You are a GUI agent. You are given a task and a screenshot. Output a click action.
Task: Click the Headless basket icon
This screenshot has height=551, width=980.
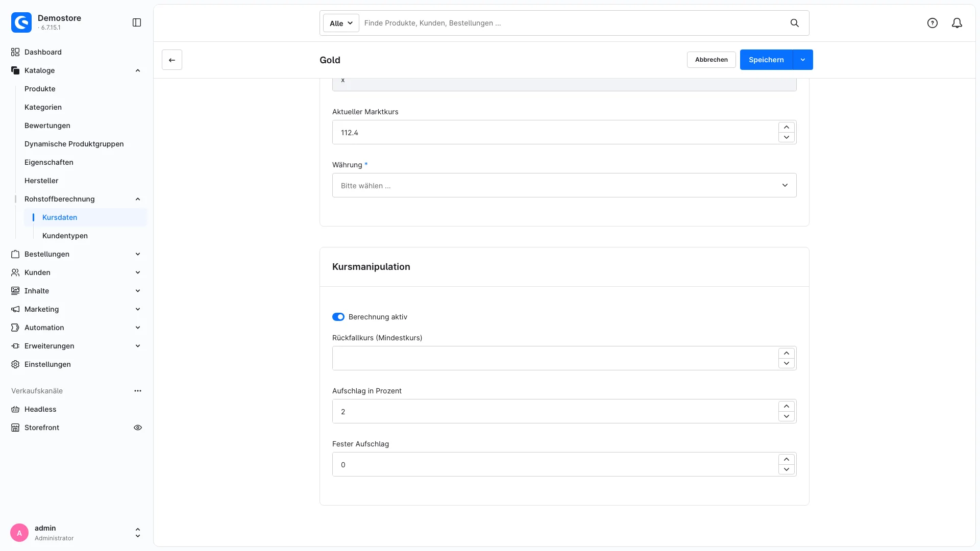click(15, 409)
